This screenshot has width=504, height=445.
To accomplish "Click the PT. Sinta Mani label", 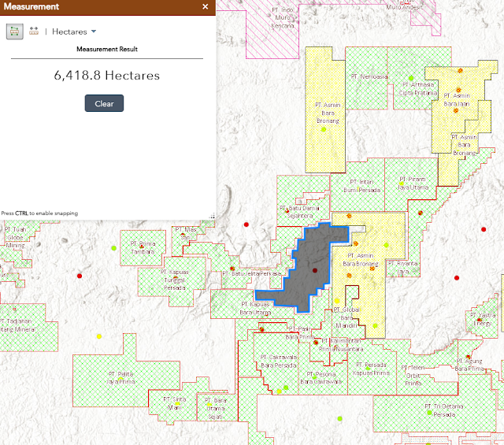I will coord(175,403).
